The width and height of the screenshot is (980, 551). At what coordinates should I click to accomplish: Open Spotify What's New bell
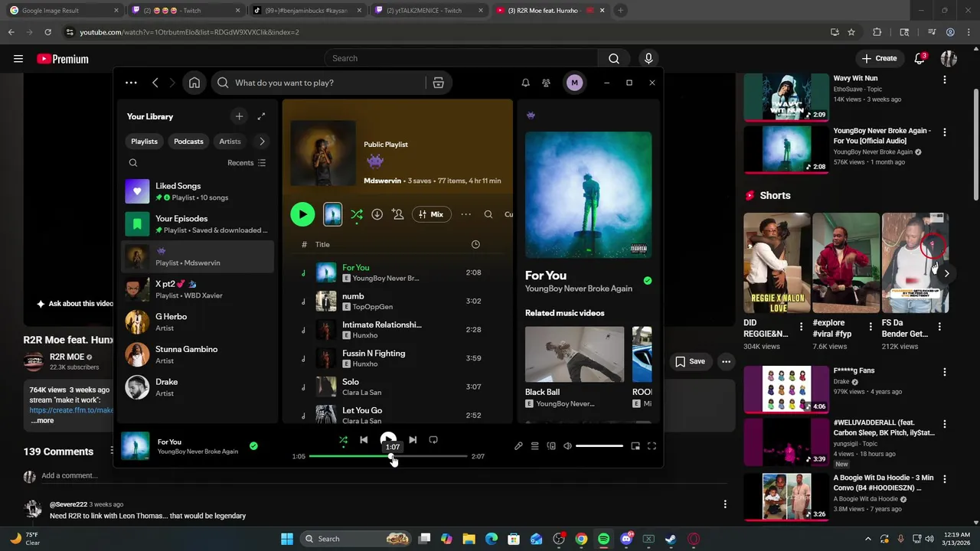pos(525,83)
